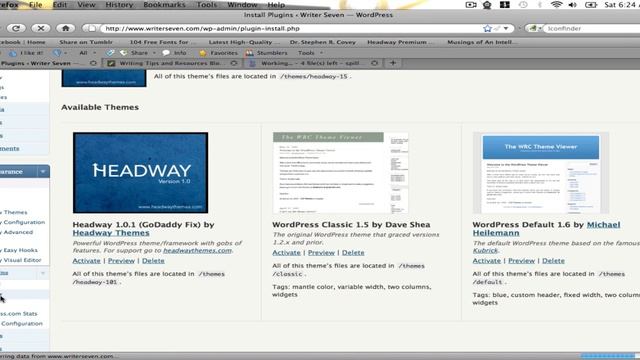This screenshot has height=360, width=640.
Task: Open Easy Hooks in the sidebar
Action: click(19, 250)
